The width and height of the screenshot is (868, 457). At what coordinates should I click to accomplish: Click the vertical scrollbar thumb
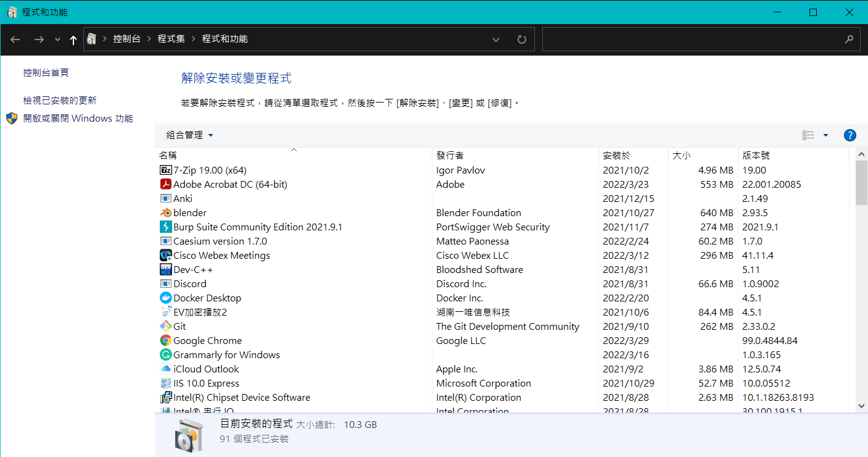pos(861,182)
